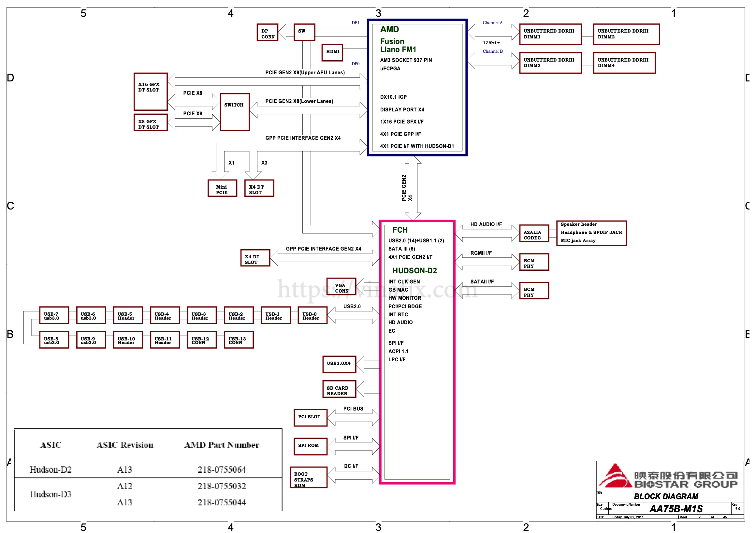The height and width of the screenshot is (533, 756).
Task: Click the Channel A label
Action: (x=493, y=23)
